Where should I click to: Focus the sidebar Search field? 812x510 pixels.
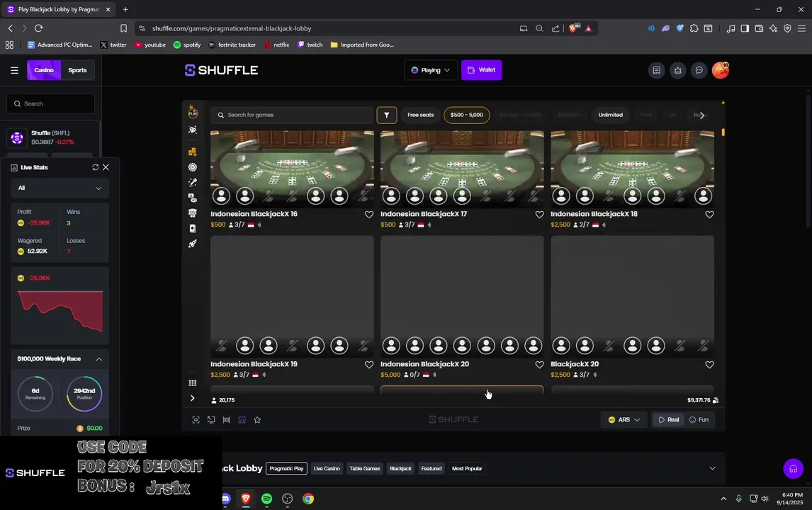click(51, 103)
